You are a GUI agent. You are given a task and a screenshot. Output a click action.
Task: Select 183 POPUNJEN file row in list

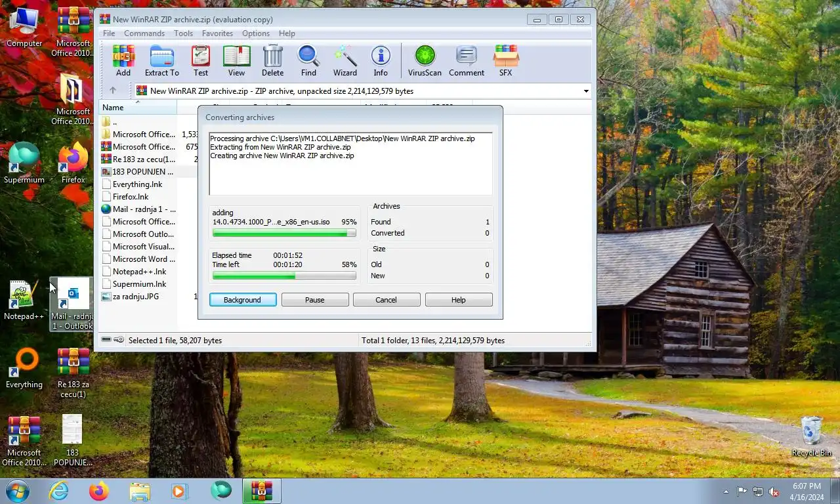(138, 172)
